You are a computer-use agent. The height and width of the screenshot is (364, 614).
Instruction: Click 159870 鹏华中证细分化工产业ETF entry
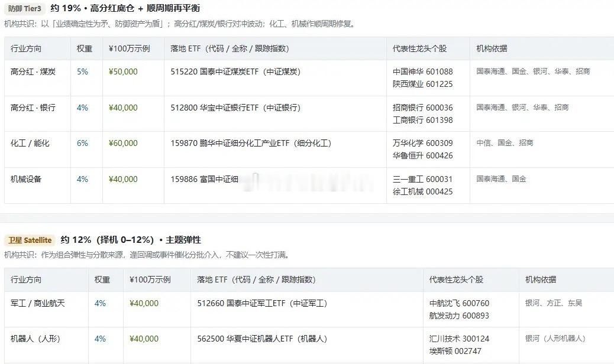(x=251, y=143)
